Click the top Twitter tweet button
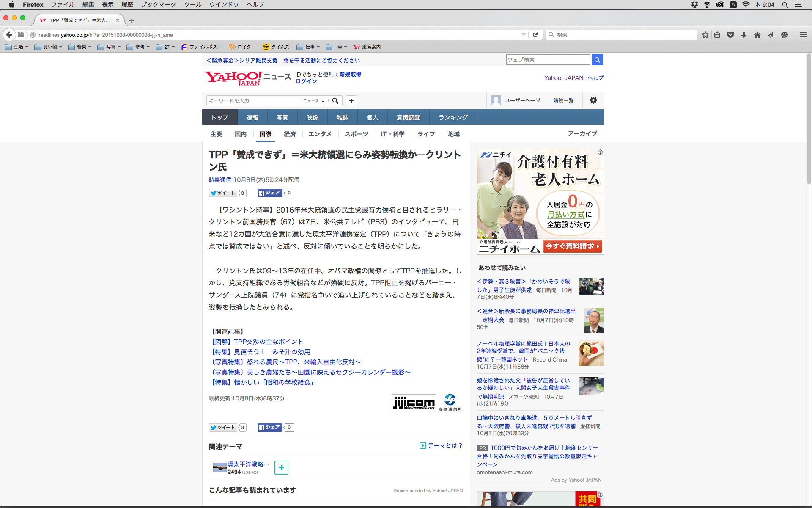This screenshot has width=812, height=508. point(223,193)
